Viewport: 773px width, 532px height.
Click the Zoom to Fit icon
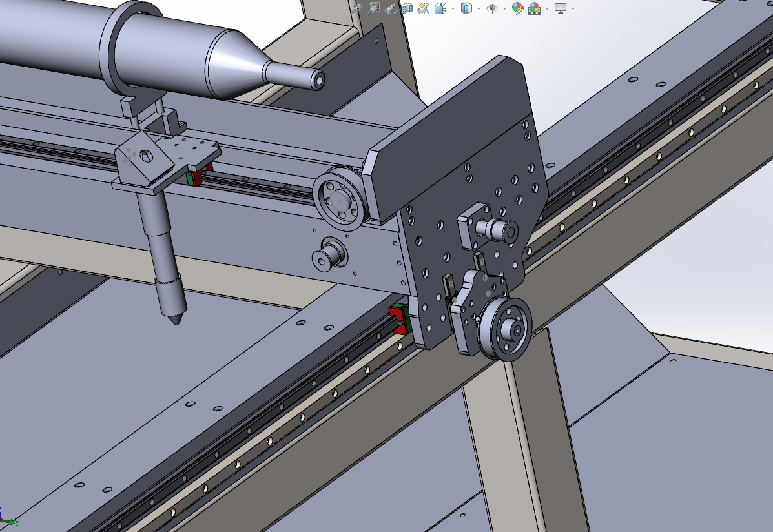click(356, 8)
